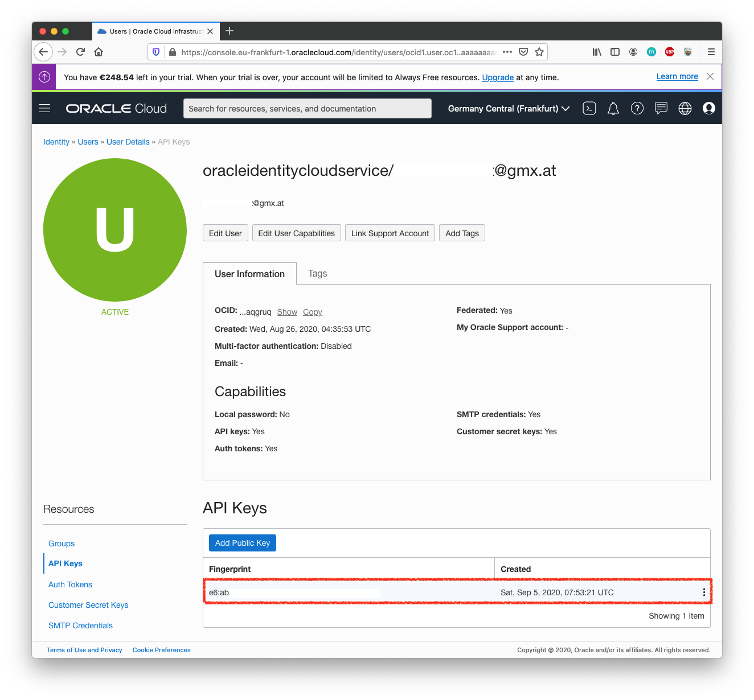Go to Users breadcrumb
Image resolution: width=754 pixels, height=700 pixels.
coord(88,142)
